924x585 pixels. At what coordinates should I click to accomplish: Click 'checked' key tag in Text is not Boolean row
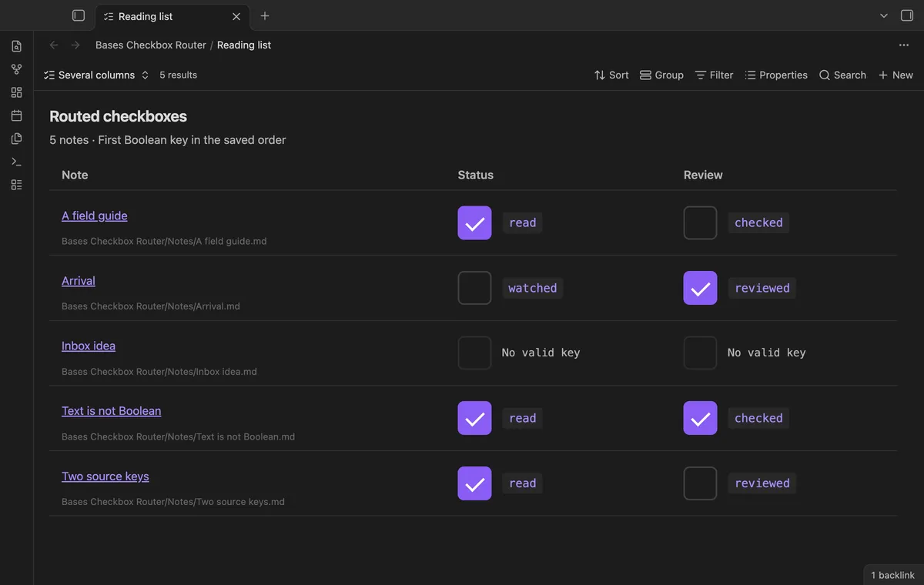pyautogui.click(x=758, y=418)
